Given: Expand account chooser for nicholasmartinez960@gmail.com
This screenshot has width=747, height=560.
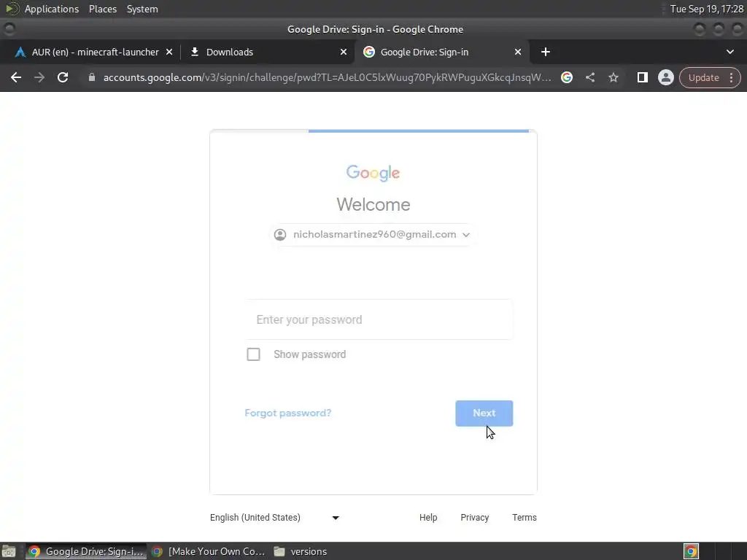Looking at the screenshot, I should coord(373,235).
